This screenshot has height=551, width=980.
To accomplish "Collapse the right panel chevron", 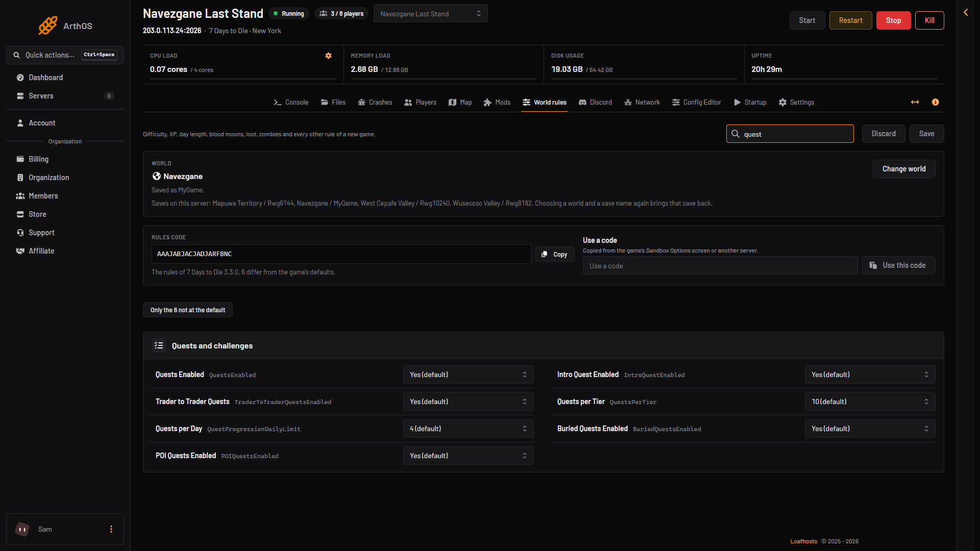I will pyautogui.click(x=966, y=12).
